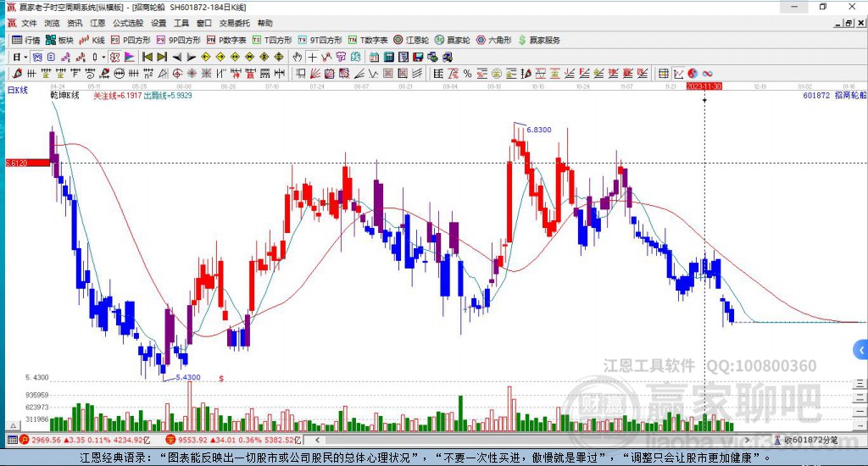
Task: Click the 板块 toolbar button
Action: point(60,40)
